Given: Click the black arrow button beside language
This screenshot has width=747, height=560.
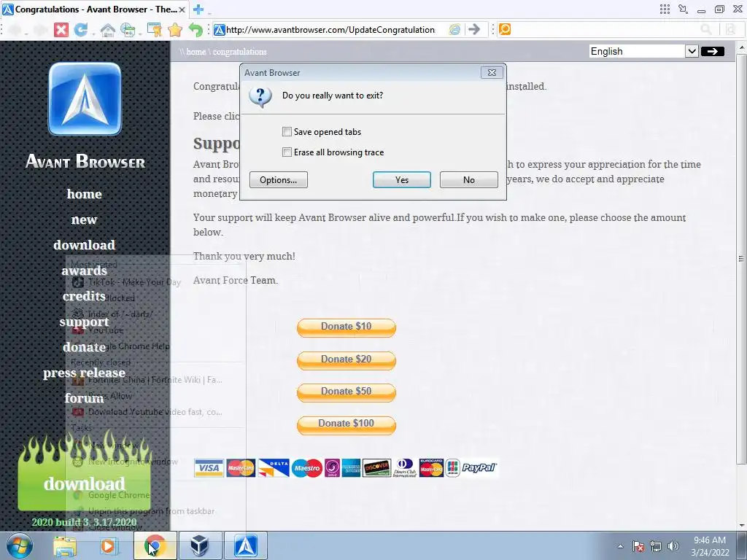Looking at the screenshot, I should tap(712, 51).
